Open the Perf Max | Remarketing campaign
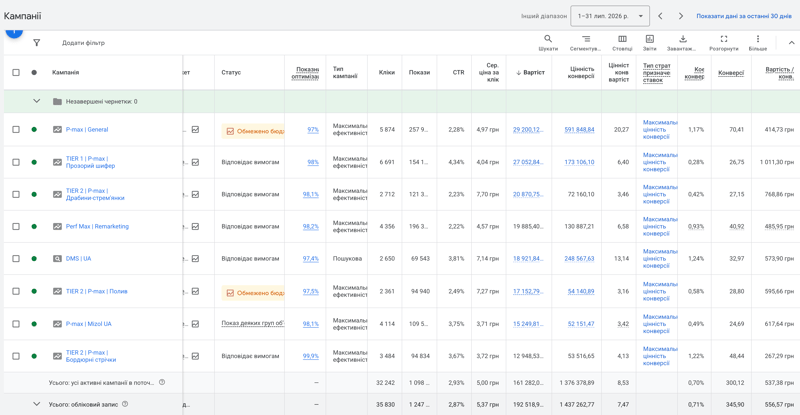 point(97,227)
